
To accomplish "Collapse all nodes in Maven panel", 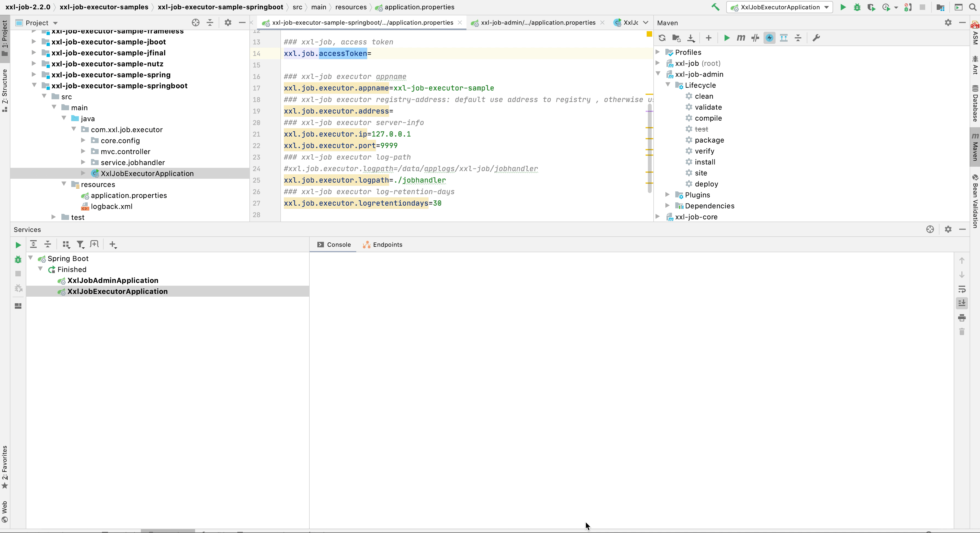I will pos(798,38).
